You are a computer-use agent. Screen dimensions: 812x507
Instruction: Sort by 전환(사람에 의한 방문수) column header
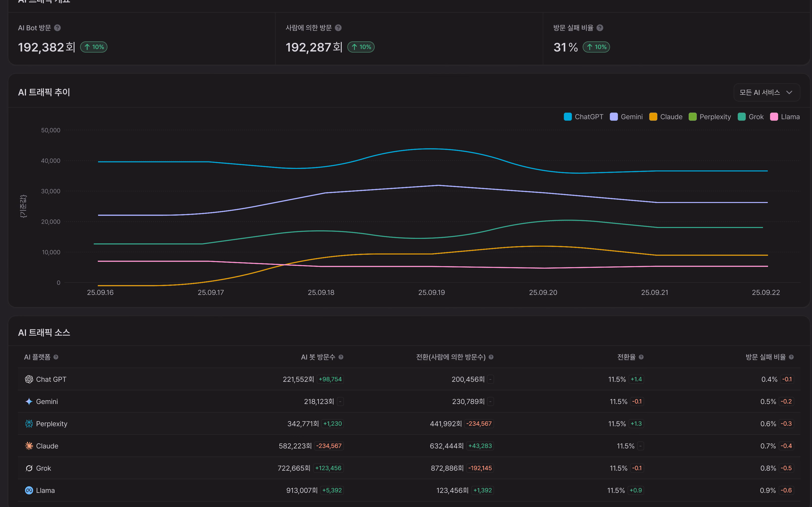(x=451, y=357)
